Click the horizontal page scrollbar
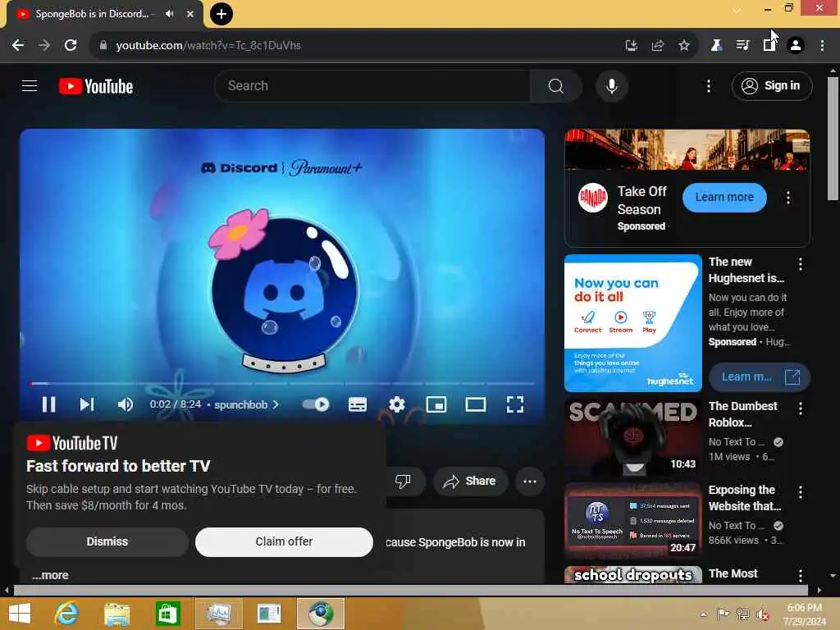The image size is (840, 630). (x=410, y=591)
